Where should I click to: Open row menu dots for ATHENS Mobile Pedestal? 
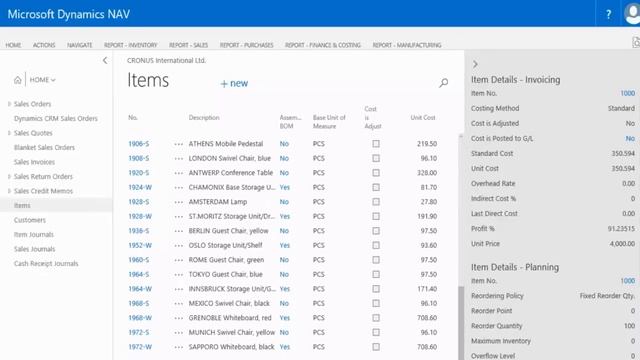[178, 144]
